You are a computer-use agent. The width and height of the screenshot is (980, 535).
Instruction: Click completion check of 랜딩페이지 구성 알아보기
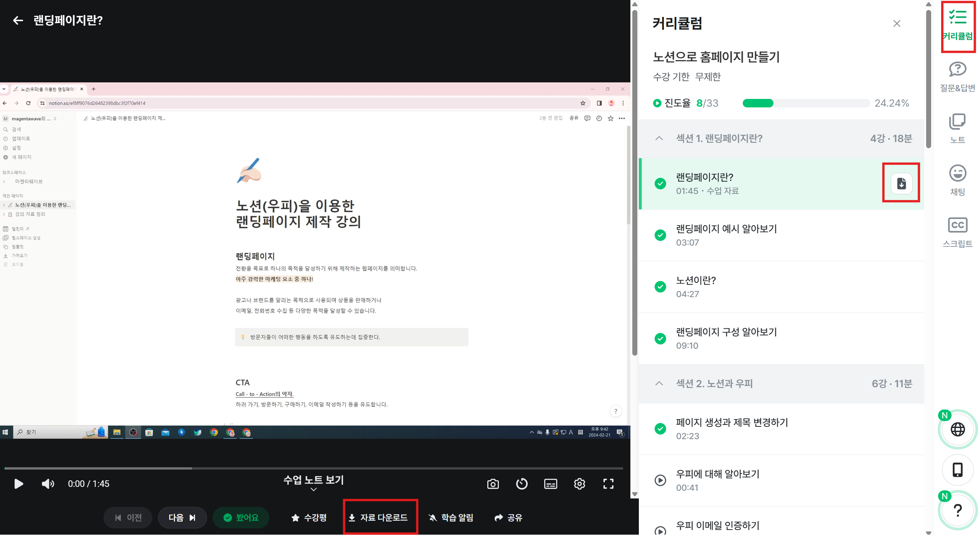(660, 338)
